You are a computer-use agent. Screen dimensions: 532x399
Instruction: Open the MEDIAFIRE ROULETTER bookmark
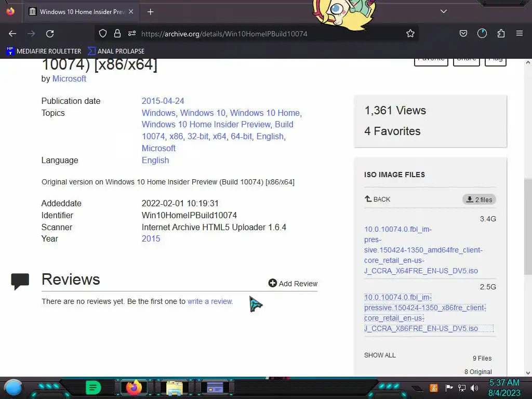click(44, 51)
